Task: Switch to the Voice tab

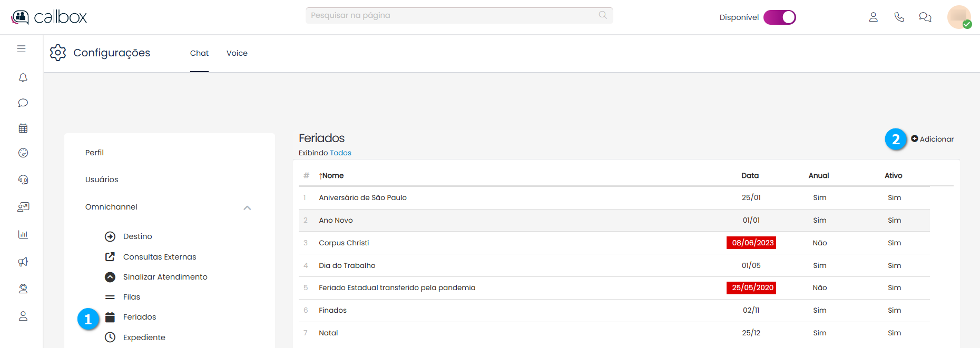Action: point(237,53)
